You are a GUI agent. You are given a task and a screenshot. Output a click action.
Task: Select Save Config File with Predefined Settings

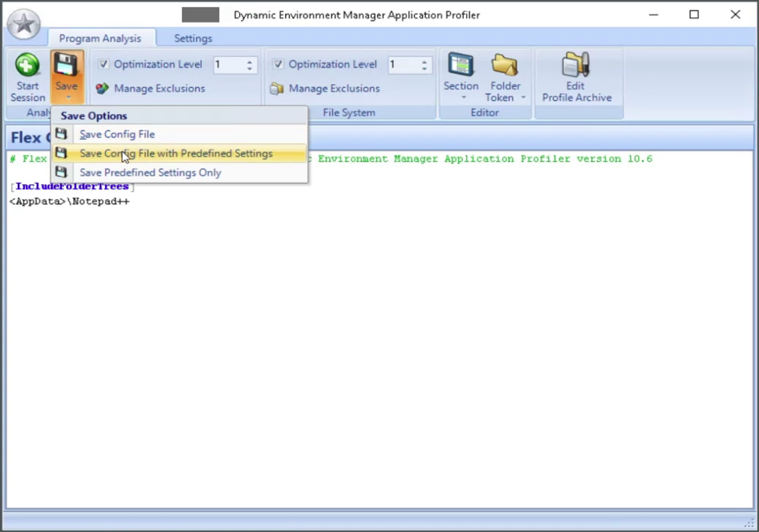(x=175, y=153)
